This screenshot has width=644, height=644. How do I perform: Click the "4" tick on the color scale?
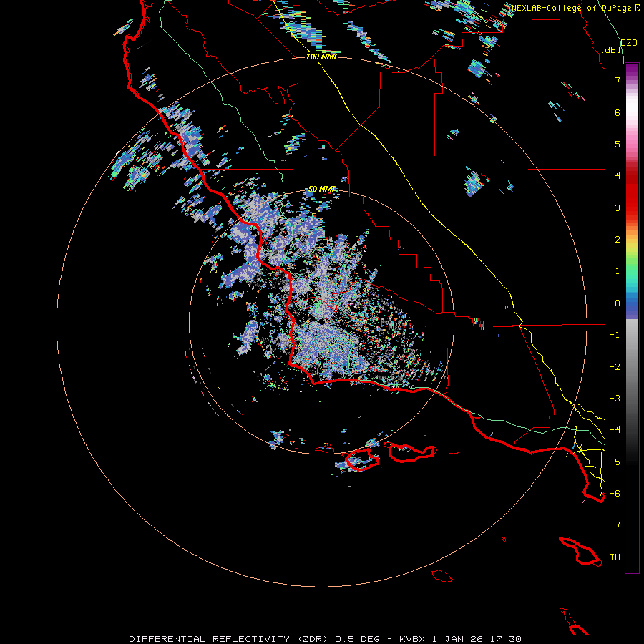pyautogui.click(x=618, y=176)
